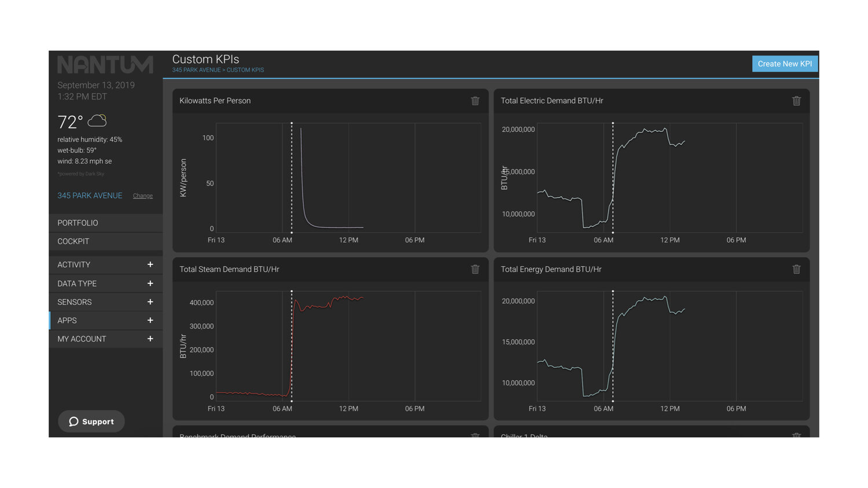Viewport: 868px width, 488px height.
Task: Click the cloudy weather icon
Action: point(97,120)
